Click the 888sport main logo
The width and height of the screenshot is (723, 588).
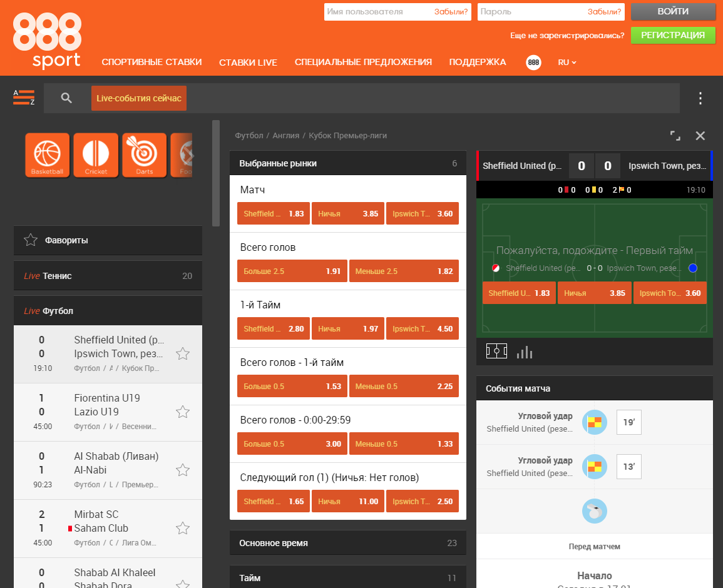coord(47,41)
